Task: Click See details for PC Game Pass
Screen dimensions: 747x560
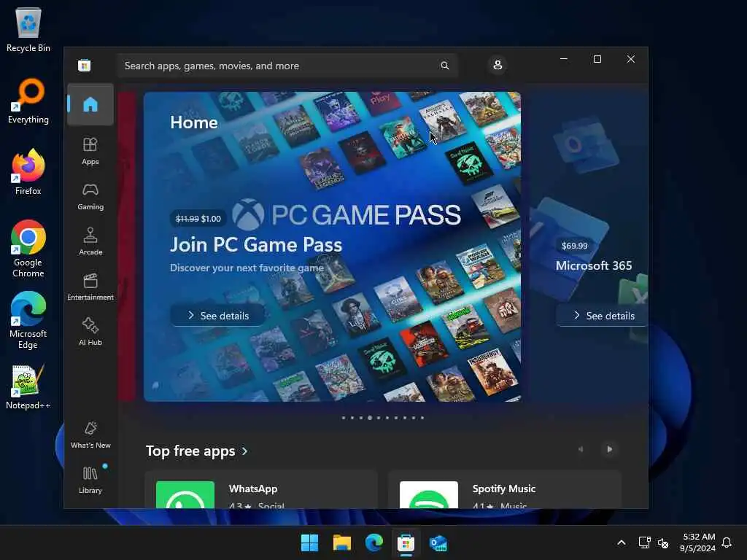Action: tap(217, 315)
